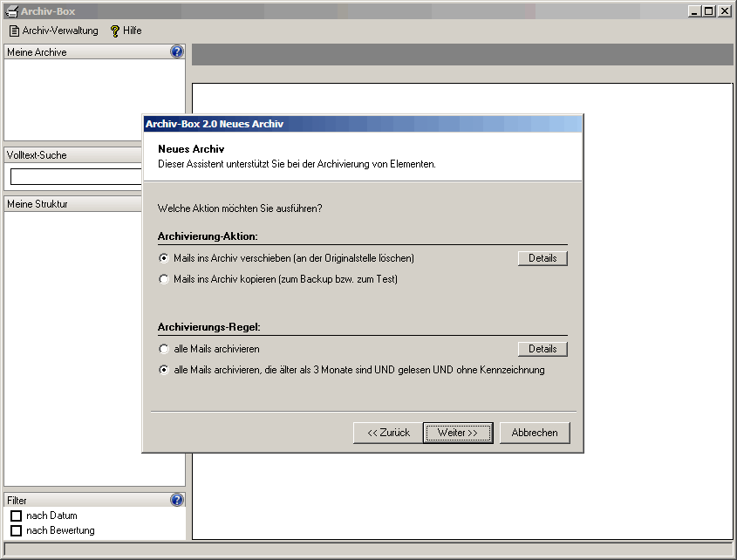Click the help icon in Meine Archive header

(x=177, y=52)
